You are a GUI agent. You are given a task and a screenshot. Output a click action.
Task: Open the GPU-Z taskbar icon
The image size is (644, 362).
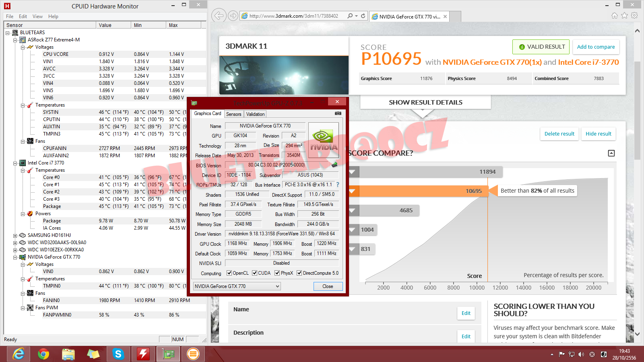(x=168, y=354)
